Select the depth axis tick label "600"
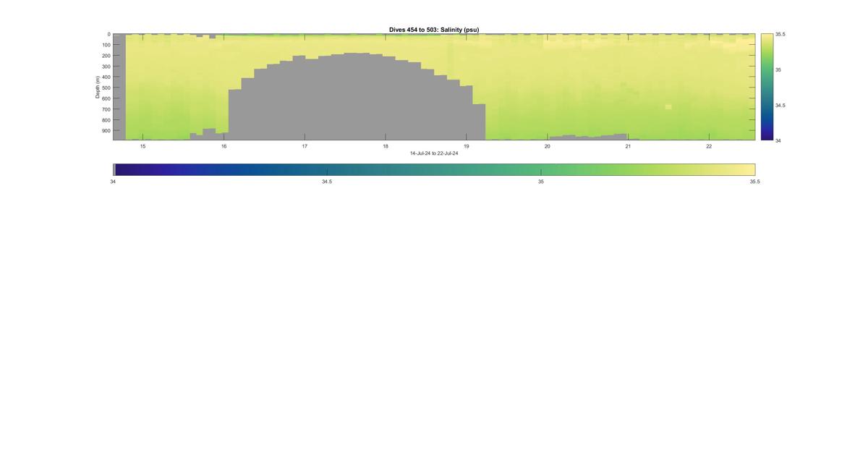 click(106, 98)
